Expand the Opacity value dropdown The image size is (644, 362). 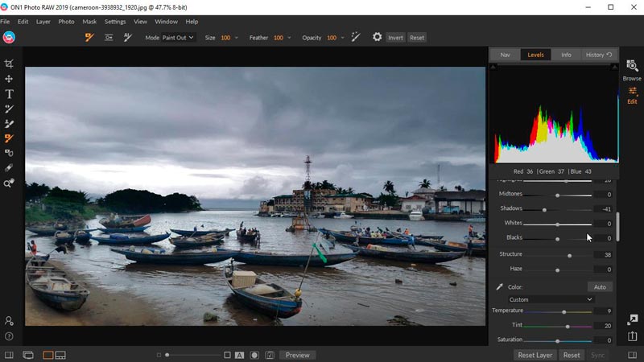(343, 38)
